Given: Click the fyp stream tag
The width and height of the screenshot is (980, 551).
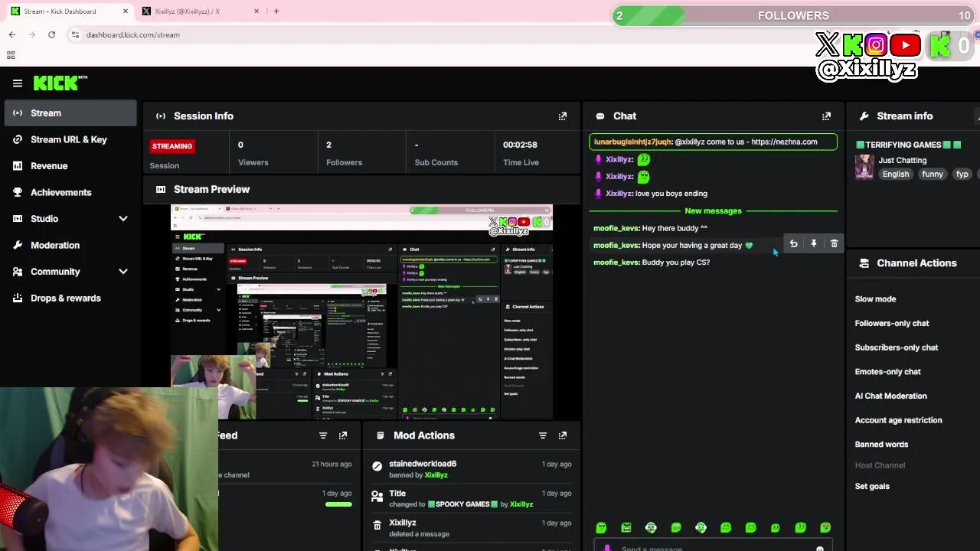Looking at the screenshot, I should coord(962,174).
